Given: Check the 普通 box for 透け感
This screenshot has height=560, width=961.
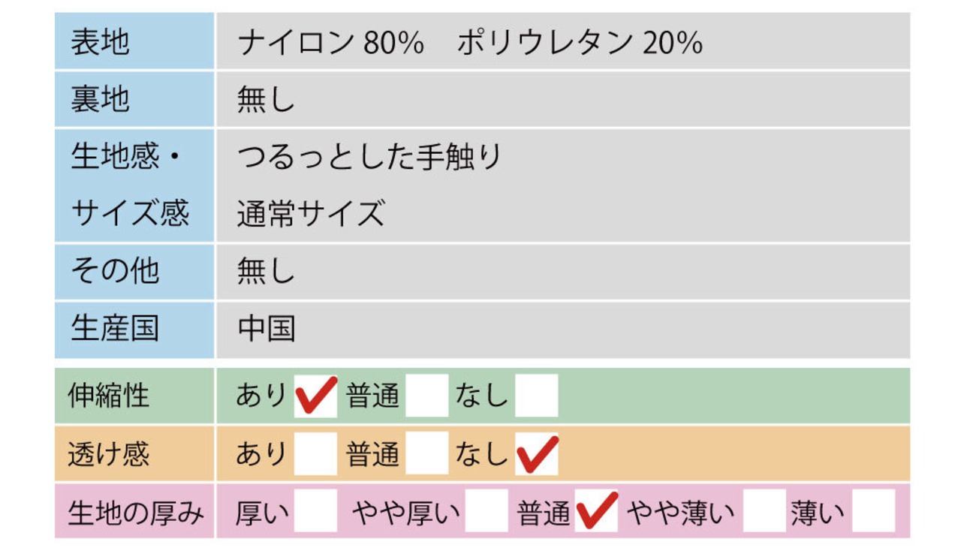Looking at the screenshot, I should coord(426,453).
